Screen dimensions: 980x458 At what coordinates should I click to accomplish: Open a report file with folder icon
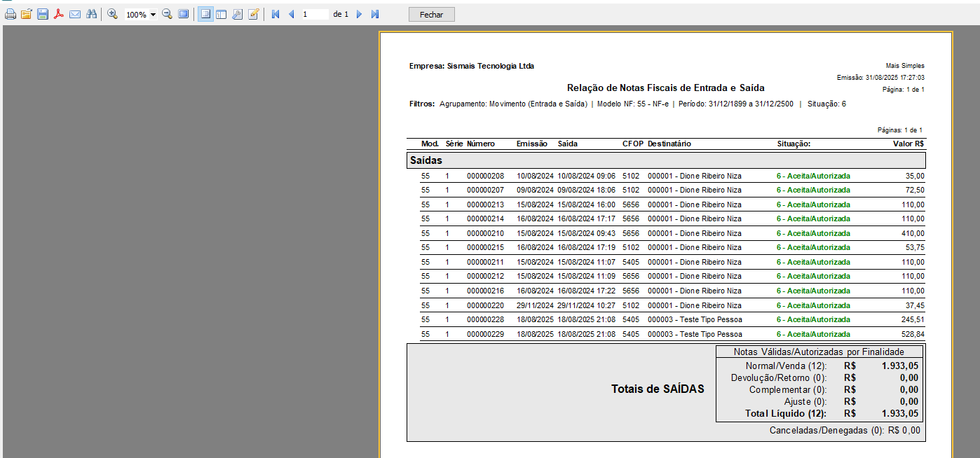pyautogui.click(x=27, y=14)
